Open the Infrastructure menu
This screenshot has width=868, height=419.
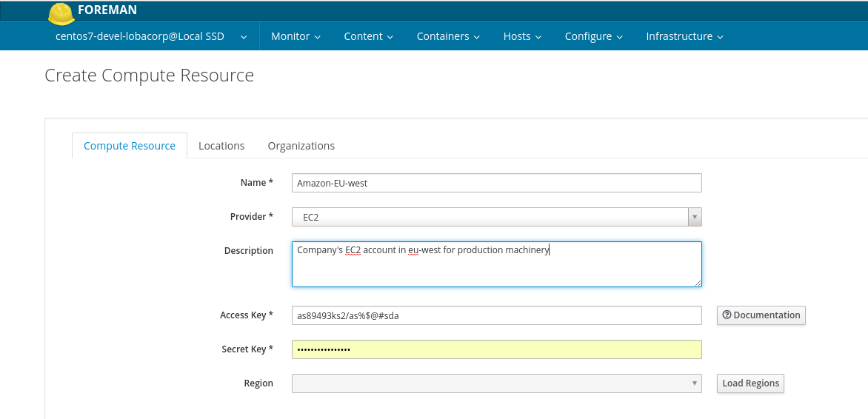(x=684, y=36)
